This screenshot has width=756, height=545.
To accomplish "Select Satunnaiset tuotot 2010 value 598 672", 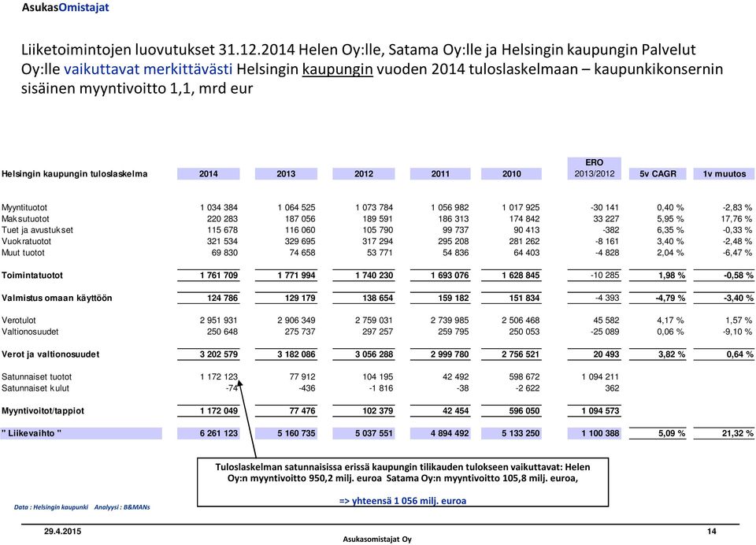I will 524,376.
